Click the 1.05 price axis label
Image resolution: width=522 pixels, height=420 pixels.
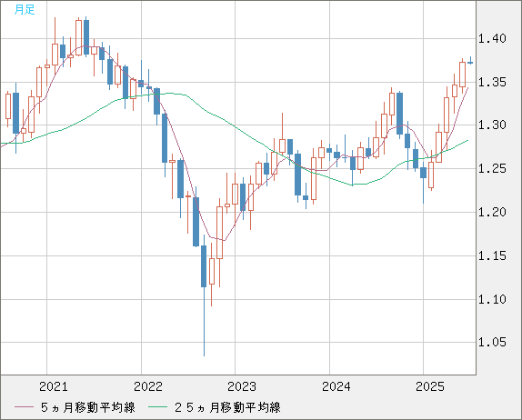point(492,342)
